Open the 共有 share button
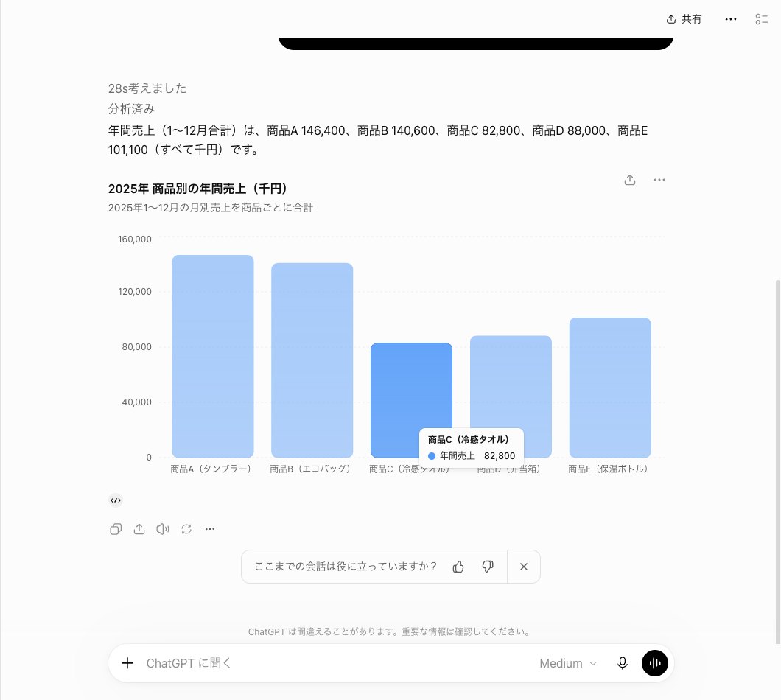Screen dimensions: 781x700 coord(684,19)
